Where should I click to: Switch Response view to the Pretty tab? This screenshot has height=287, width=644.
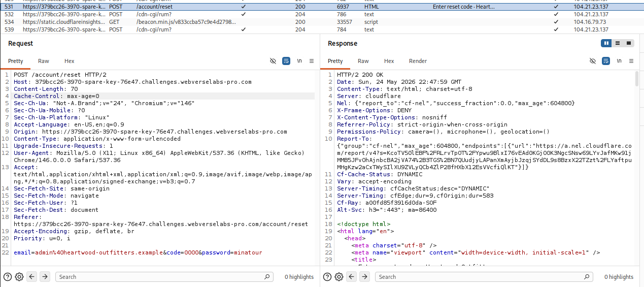[335, 61]
